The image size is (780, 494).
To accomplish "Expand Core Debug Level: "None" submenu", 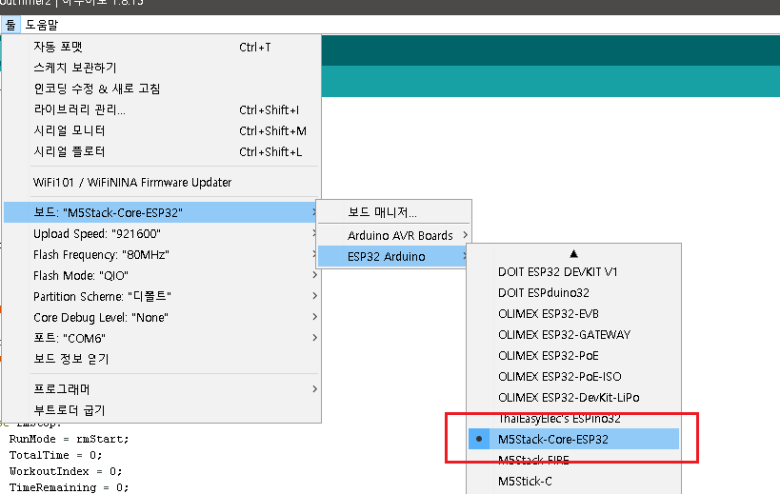I will 162,317.
